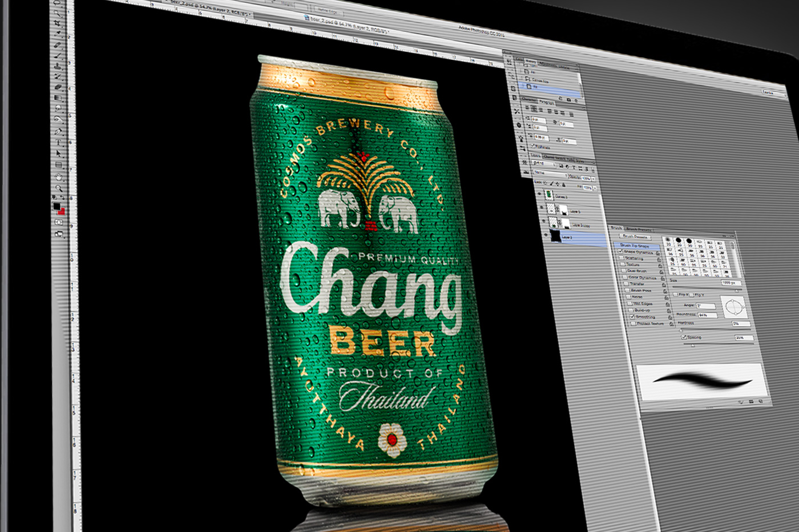Select the Gradient tool
This screenshot has width=799, height=532.
point(58,98)
